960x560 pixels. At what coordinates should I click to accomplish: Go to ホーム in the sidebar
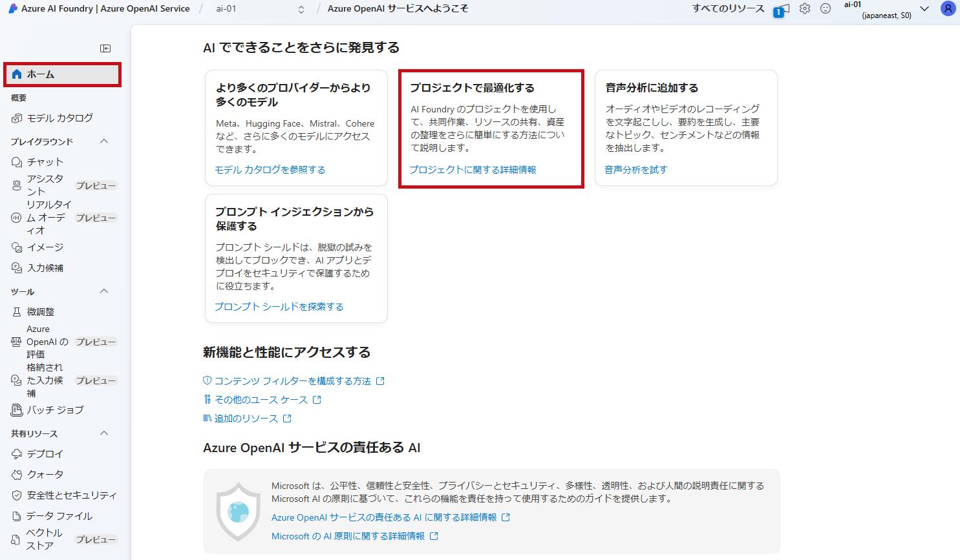click(62, 74)
